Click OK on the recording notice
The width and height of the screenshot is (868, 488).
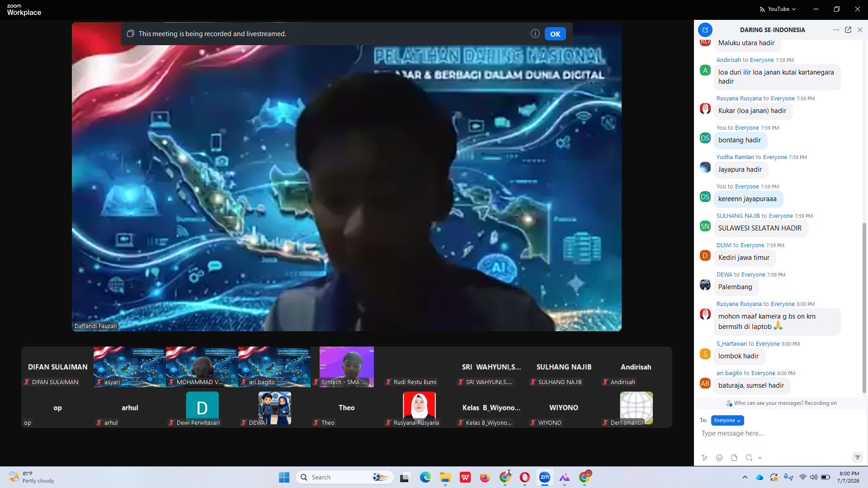tap(555, 34)
